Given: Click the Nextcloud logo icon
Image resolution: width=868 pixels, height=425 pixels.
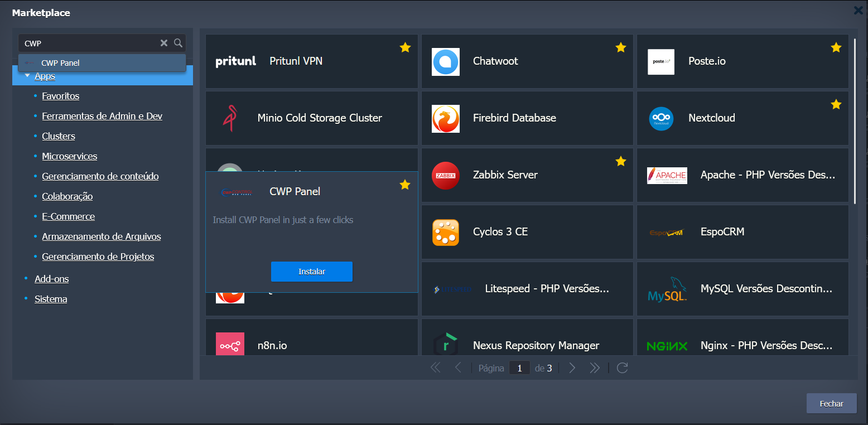Looking at the screenshot, I should point(661,118).
